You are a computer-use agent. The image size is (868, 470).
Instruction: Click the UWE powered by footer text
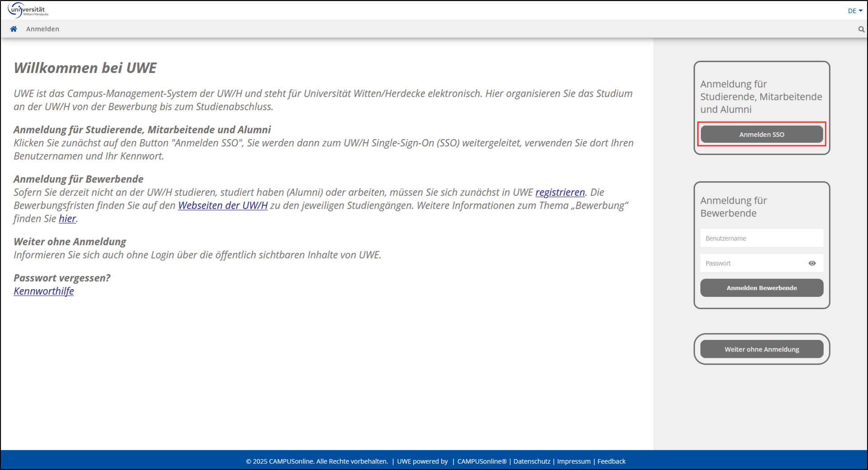(x=422, y=461)
